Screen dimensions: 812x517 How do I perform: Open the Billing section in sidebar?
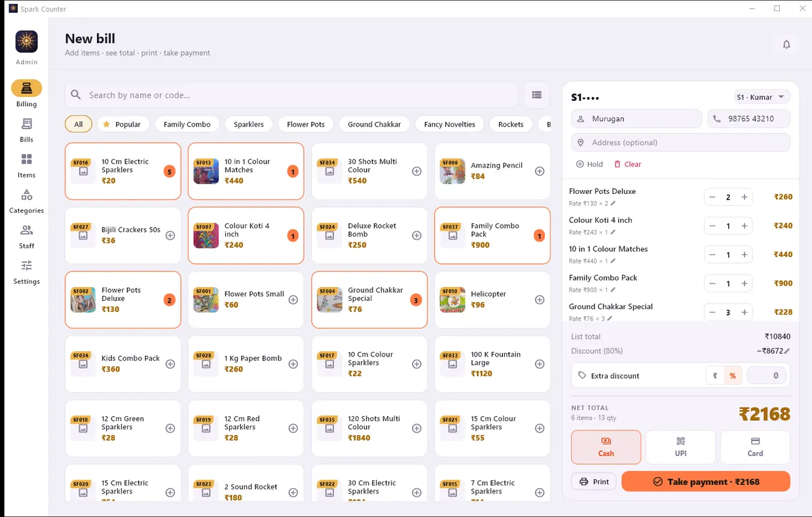[x=26, y=94]
